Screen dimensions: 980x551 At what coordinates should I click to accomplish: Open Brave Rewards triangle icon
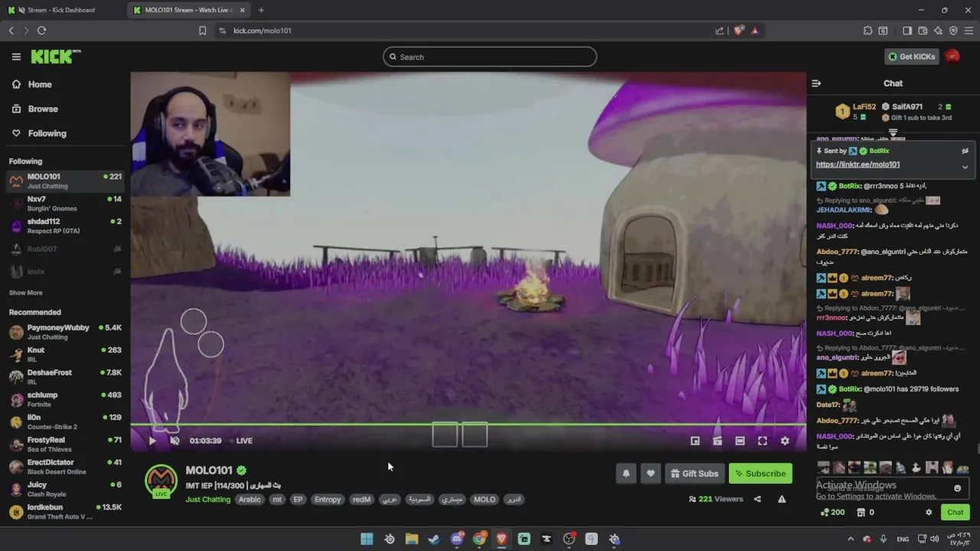(755, 31)
